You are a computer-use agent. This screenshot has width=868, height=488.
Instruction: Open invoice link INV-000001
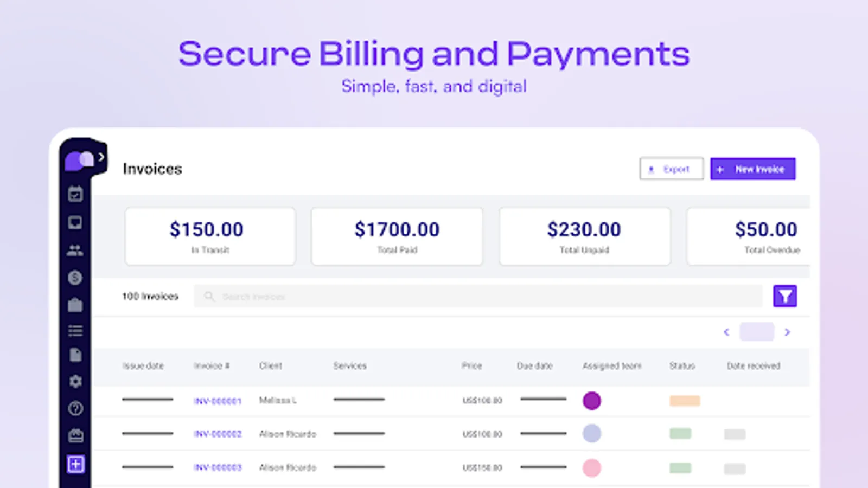218,401
